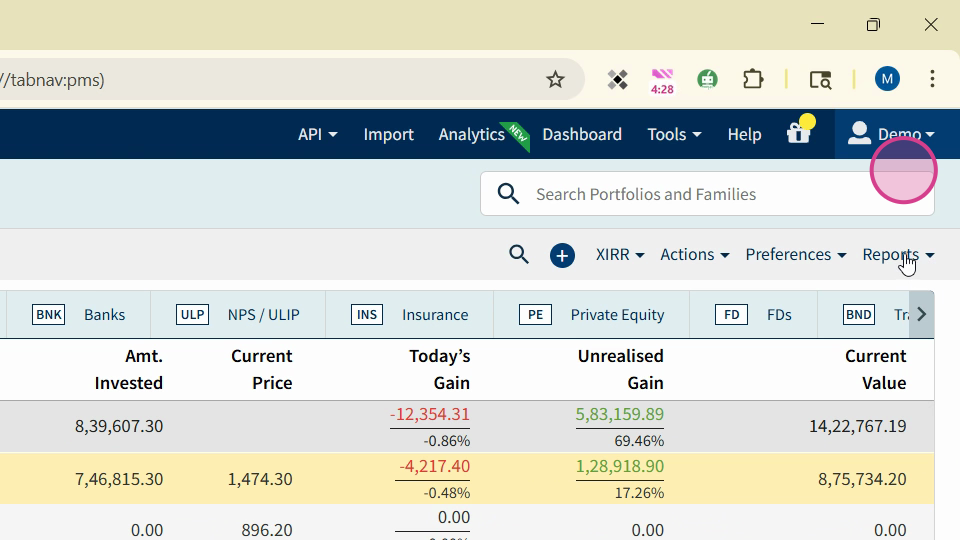Screen dimensions: 960x540
Task: Open the Dashboard
Action: (x=582, y=134)
